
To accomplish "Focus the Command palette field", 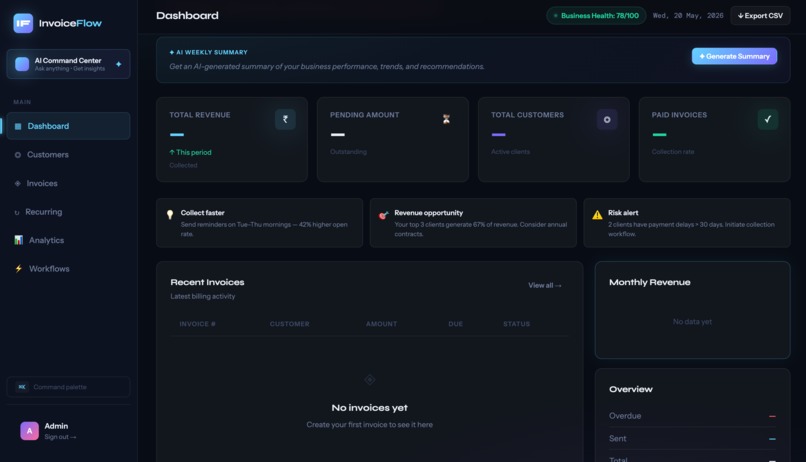I will point(68,387).
